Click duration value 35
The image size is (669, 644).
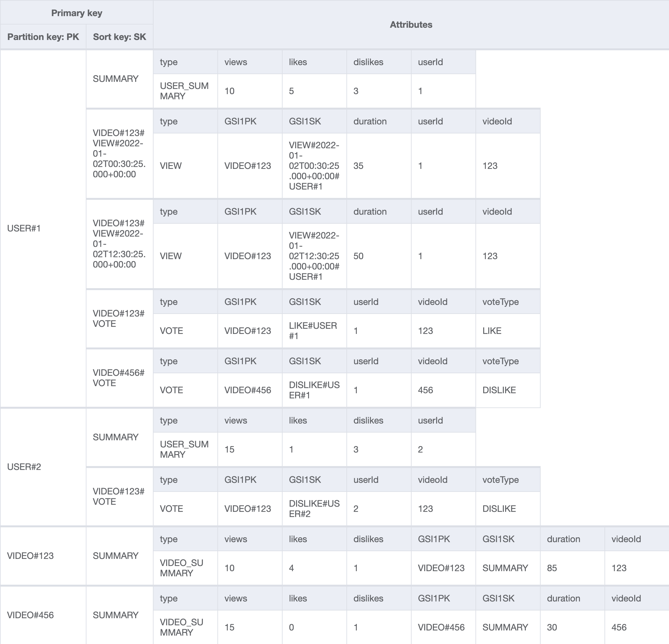click(379, 166)
